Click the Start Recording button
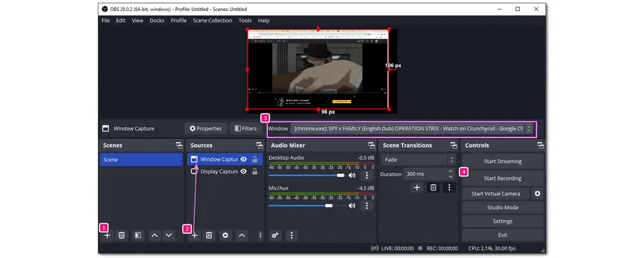This screenshot has width=644, height=258. (x=502, y=178)
